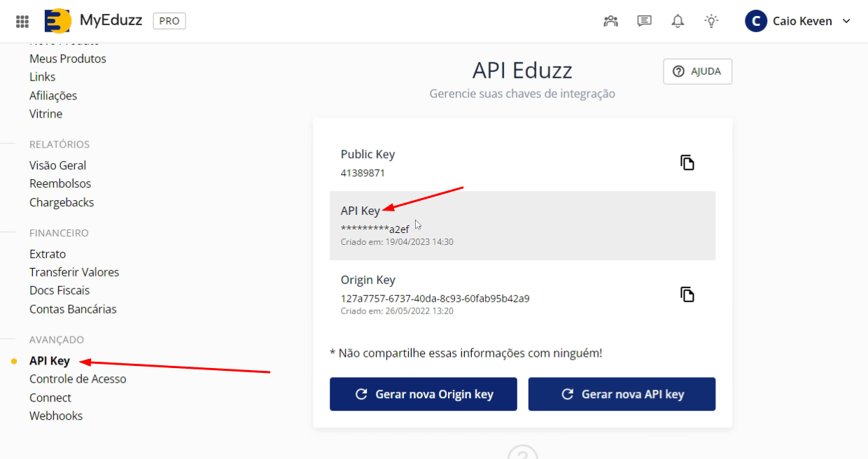The width and height of the screenshot is (868, 459).
Task: Open Extrato in Financeiro section
Action: point(48,254)
